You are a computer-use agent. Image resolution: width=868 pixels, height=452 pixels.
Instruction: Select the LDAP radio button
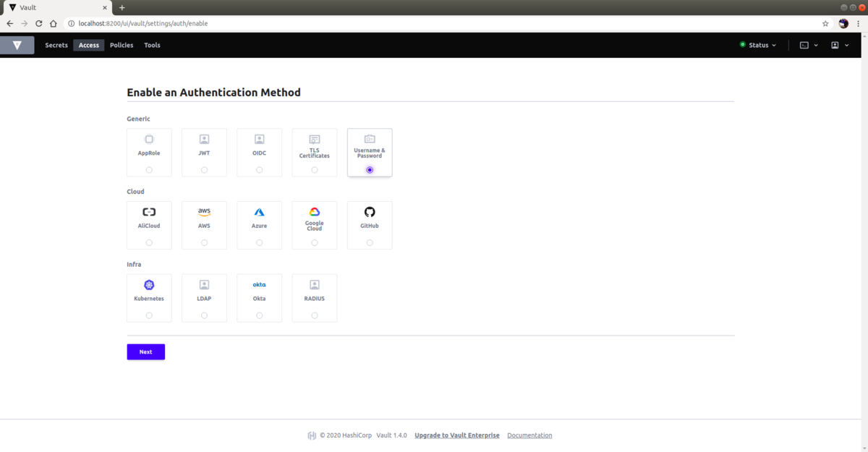tap(204, 315)
